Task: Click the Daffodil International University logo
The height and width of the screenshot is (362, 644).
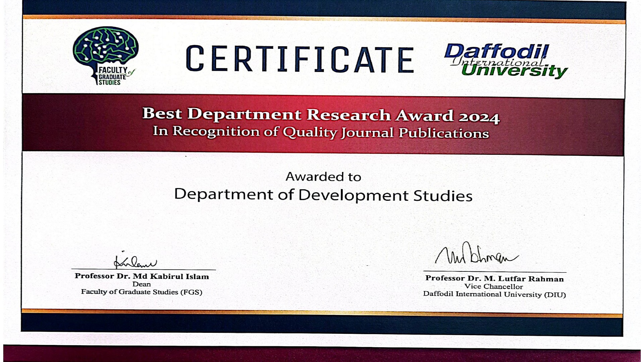Action: point(506,61)
